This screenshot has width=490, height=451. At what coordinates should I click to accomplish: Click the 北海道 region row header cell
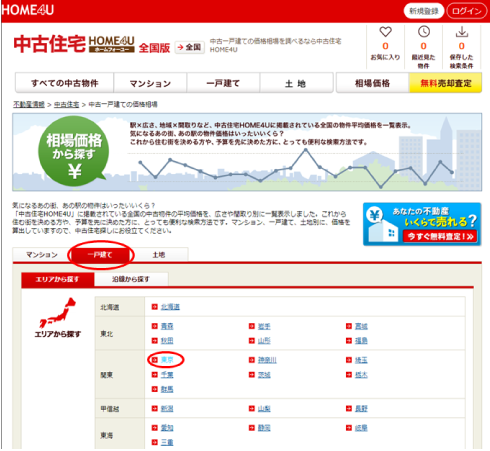[120, 307]
